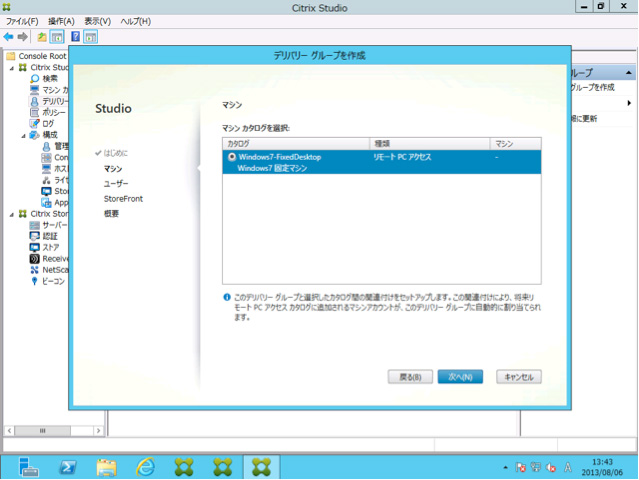The height and width of the screenshot is (480, 639).
Task: Click the Back arrow toolbar icon
Action: pyautogui.click(x=8, y=37)
